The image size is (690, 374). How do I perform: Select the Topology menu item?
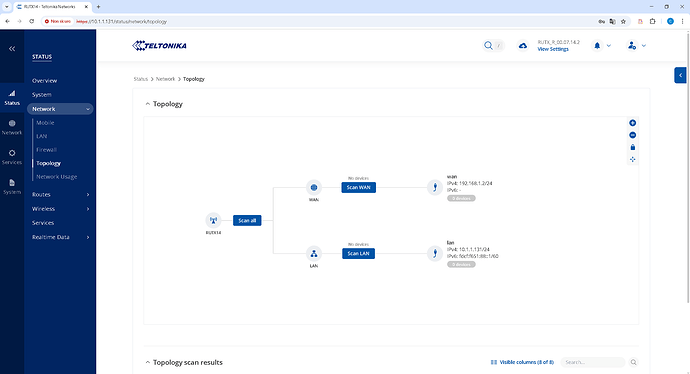coord(48,163)
